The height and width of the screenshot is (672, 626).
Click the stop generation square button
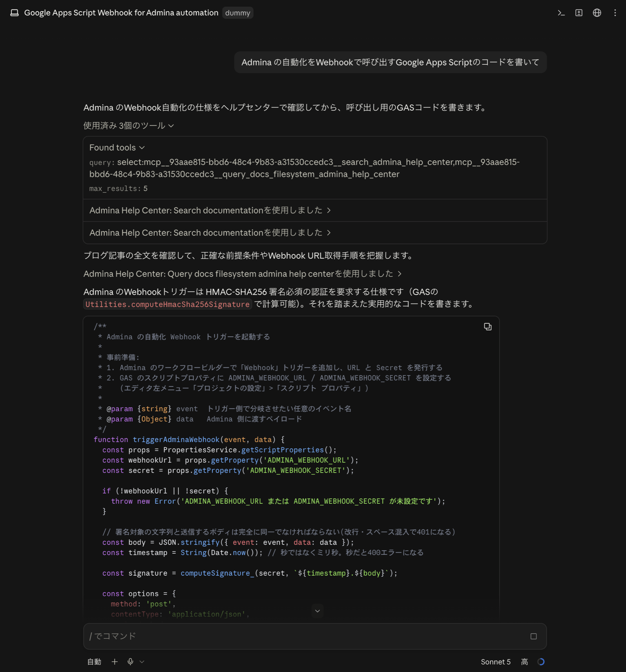[533, 636]
